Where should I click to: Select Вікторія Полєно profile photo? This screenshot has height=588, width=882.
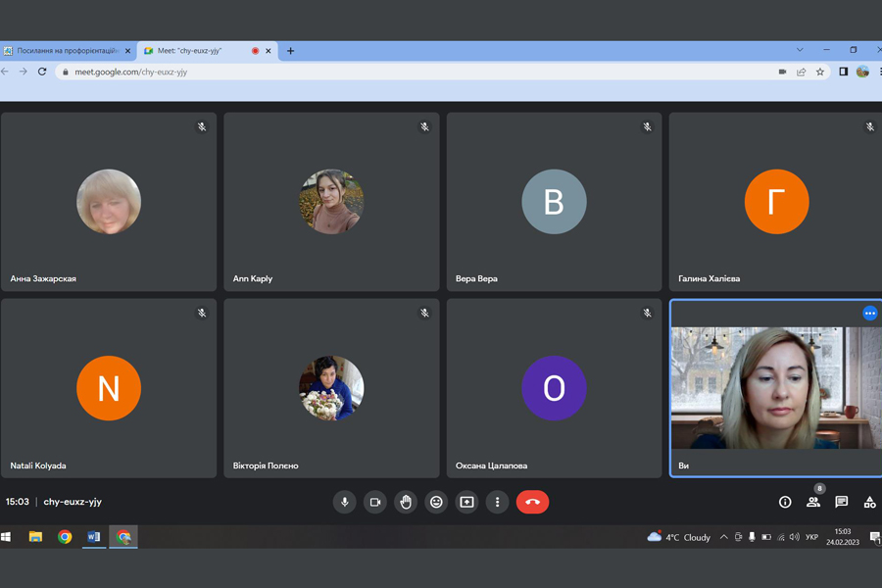(x=331, y=388)
